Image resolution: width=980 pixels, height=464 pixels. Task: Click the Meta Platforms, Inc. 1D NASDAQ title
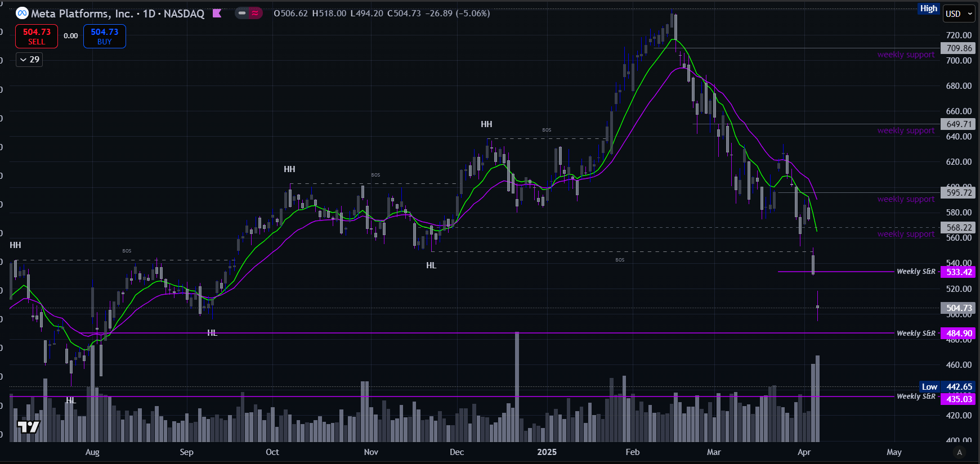(x=118, y=13)
